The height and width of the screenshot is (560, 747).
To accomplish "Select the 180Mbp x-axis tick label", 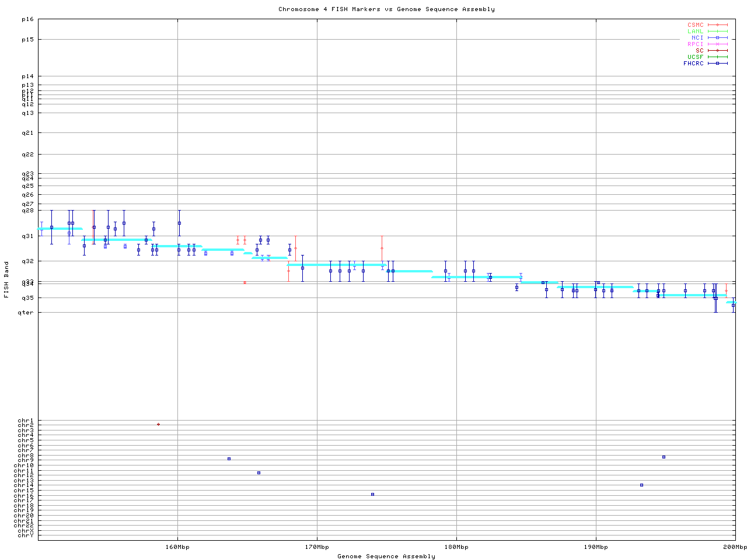I will pyautogui.click(x=456, y=547).
